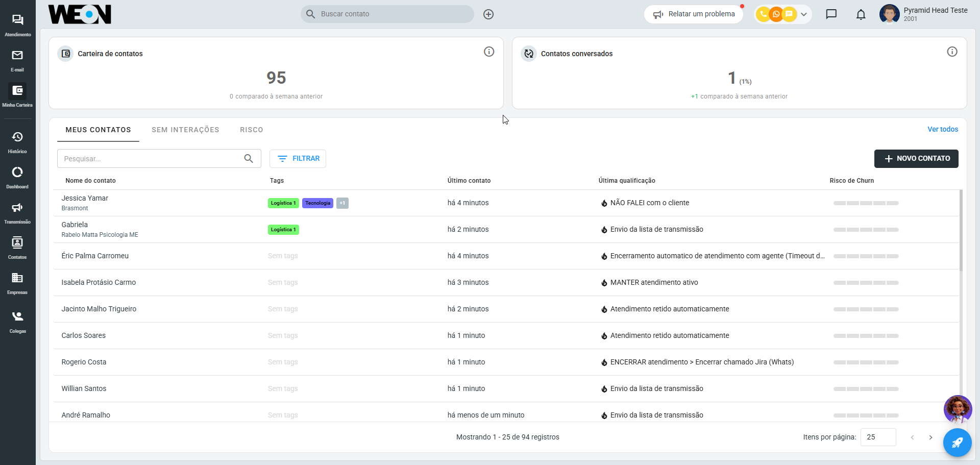The height and width of the screenshot is (465, 980).
Task: Switch to the SEM INTERAÇÕES tab
Action: click(185, 130)
